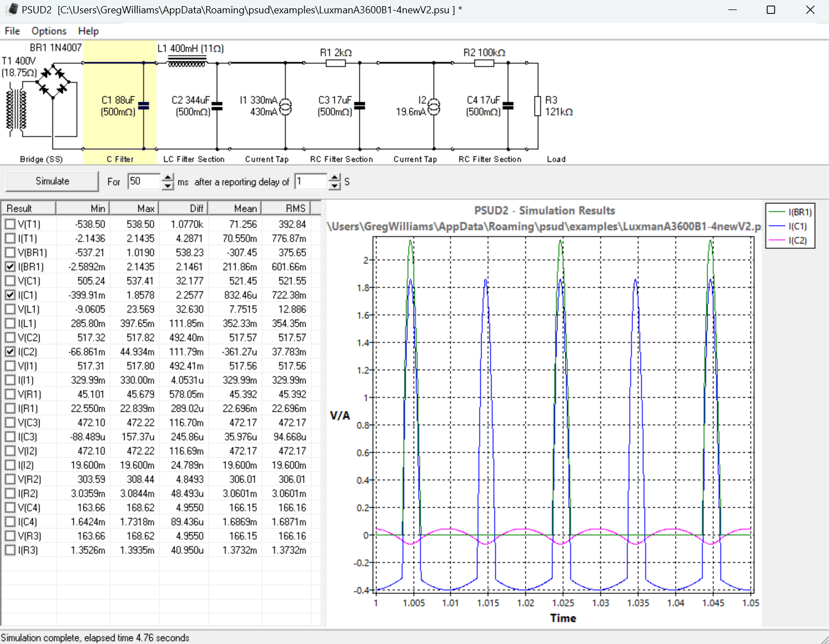Enable the I(T1) trace checkbox
This screenshot has width=829, height=644.
coord(10,238)
